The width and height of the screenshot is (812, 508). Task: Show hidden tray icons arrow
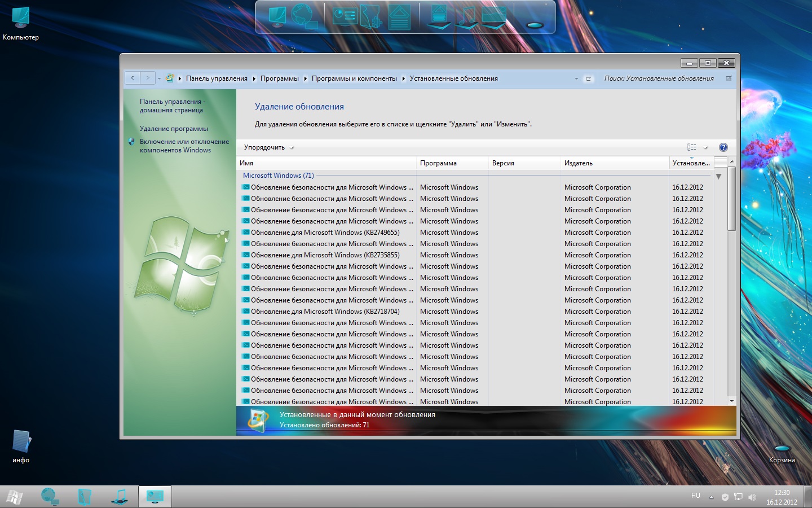click(711, 497)
